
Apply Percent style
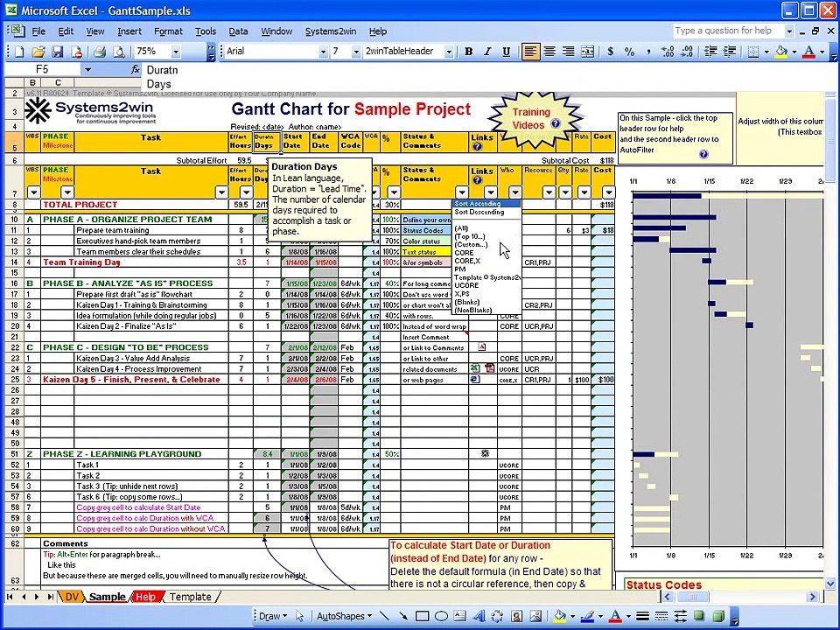[629, 52]
